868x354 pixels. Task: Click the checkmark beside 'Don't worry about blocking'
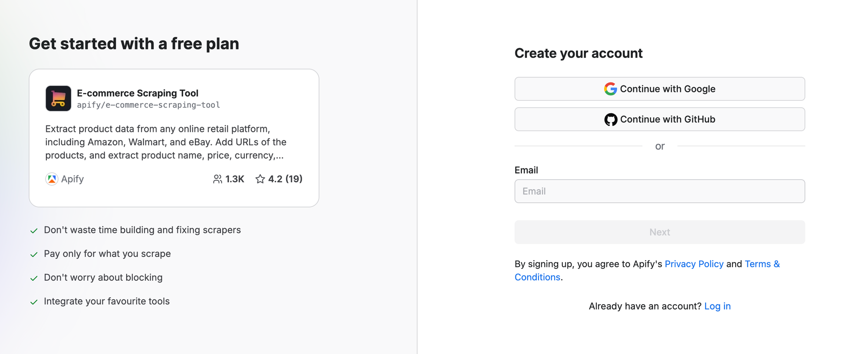[35, 278]
